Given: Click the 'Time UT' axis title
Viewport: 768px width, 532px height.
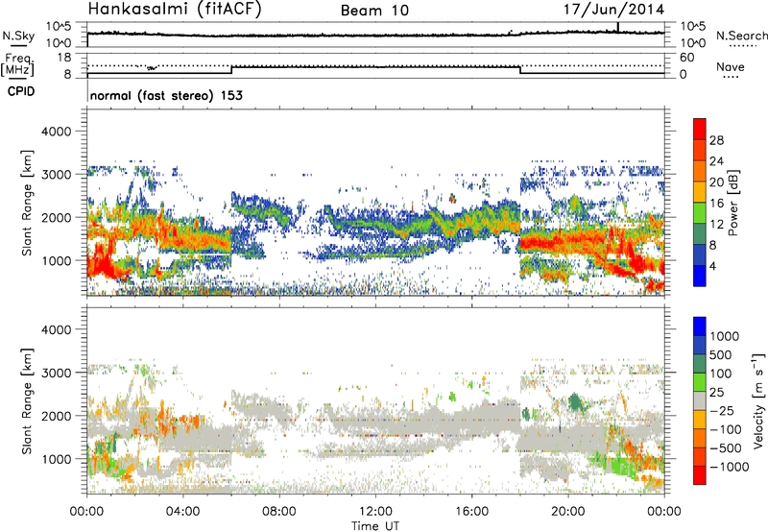Looking at the screenshot, I should coord(375,526).
